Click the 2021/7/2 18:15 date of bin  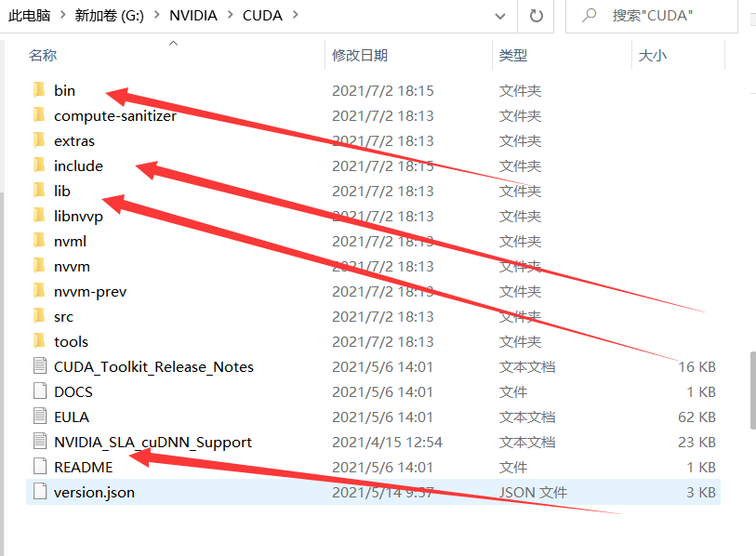[383, 91]
